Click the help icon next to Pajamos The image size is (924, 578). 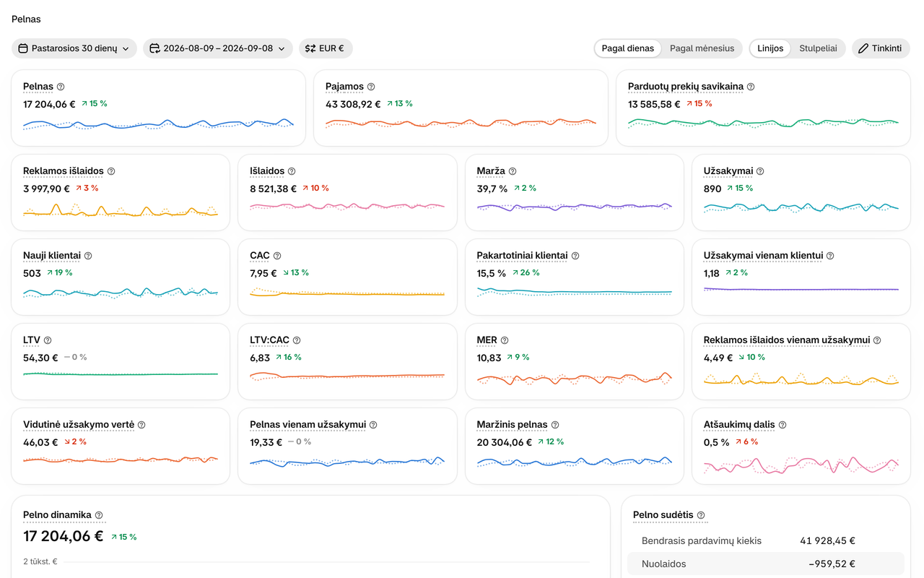tap(371, 87)
